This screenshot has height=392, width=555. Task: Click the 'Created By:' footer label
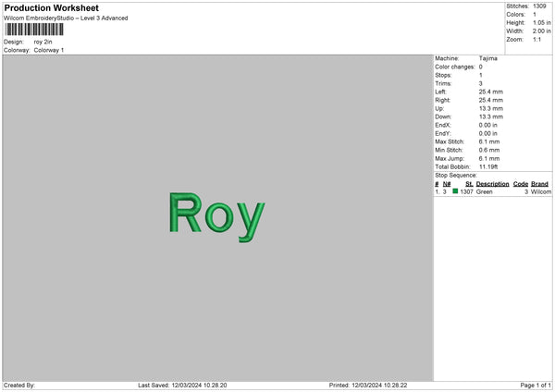pyautogui.click(x=19, y=385)
